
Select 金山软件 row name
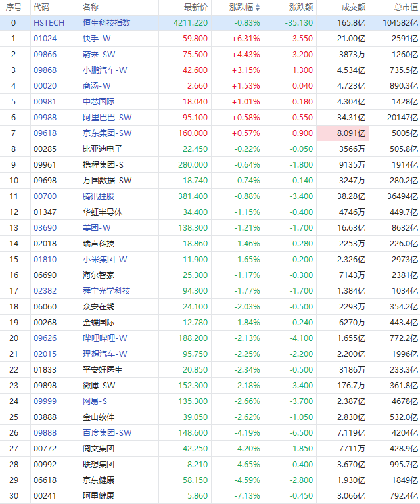pos(99,417)
